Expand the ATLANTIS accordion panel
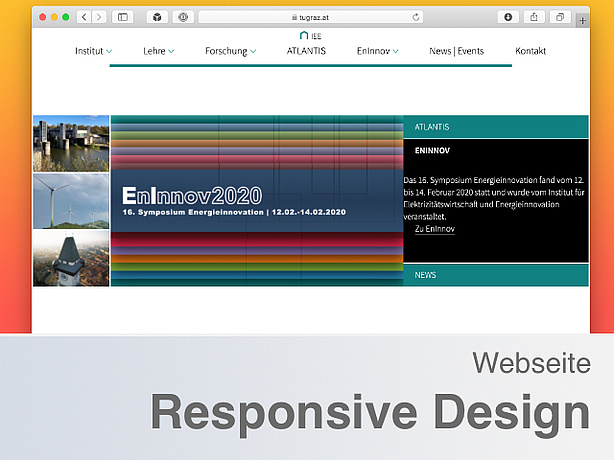The width and height of the screenshot is (614, 460). tap(496, 127)
